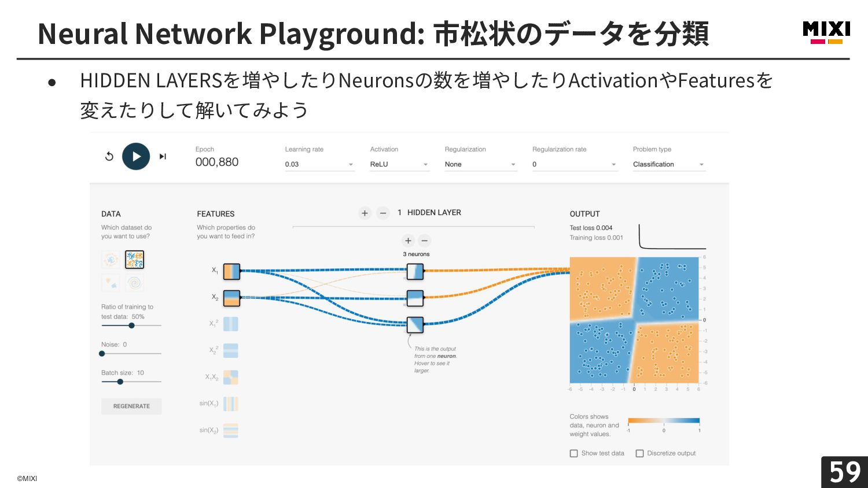Screen dimensions: 868x488
Task: Select the spiral dataset thumbnail
Action: [x=135, y=283]
